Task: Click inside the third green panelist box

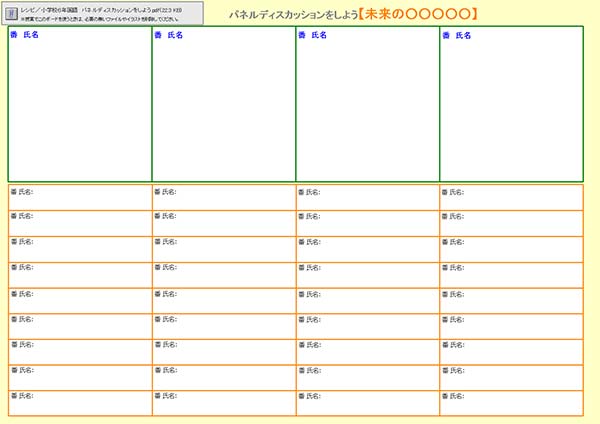Action: [x=368, y=104]
